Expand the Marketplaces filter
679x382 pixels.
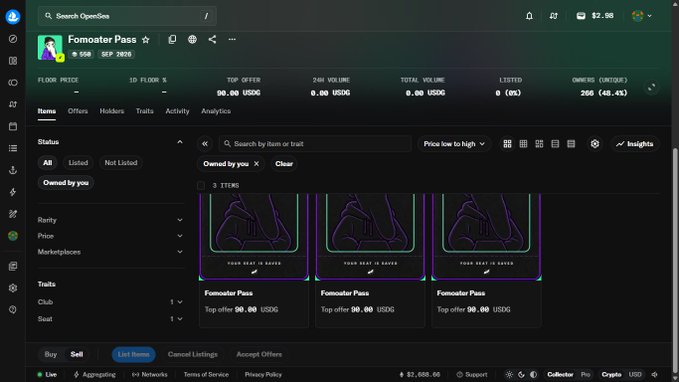click(x=110, y=252)
